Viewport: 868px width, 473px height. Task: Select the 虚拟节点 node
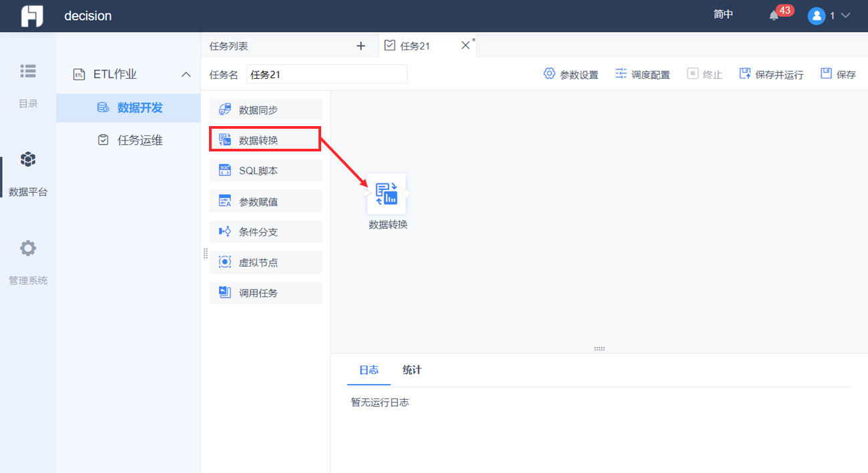pos(266,263)
